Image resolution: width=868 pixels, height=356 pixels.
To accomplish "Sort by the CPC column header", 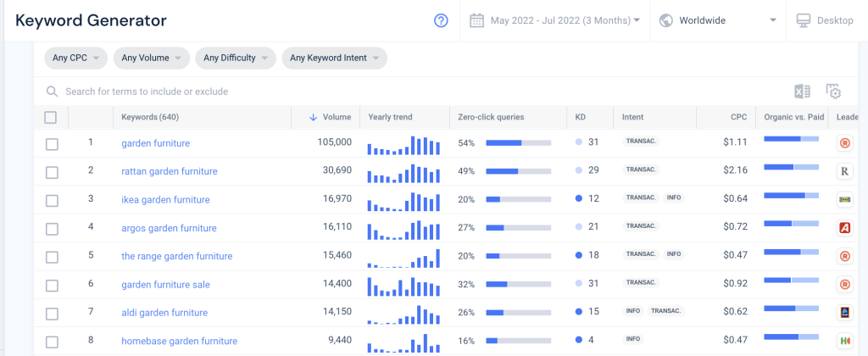I will click(738, 117).
